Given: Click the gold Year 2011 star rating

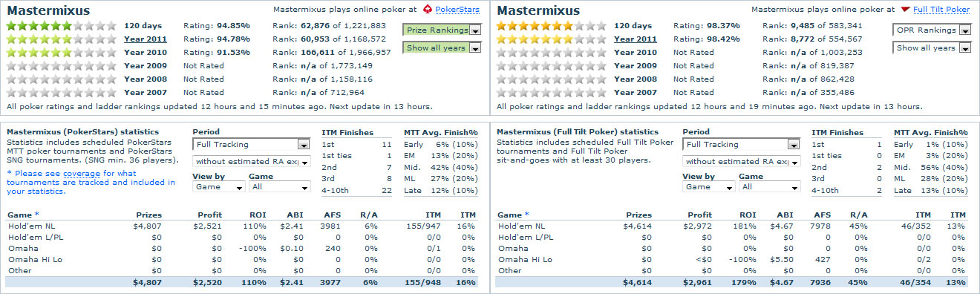Looking at the screenshot, I should (552, 39).
